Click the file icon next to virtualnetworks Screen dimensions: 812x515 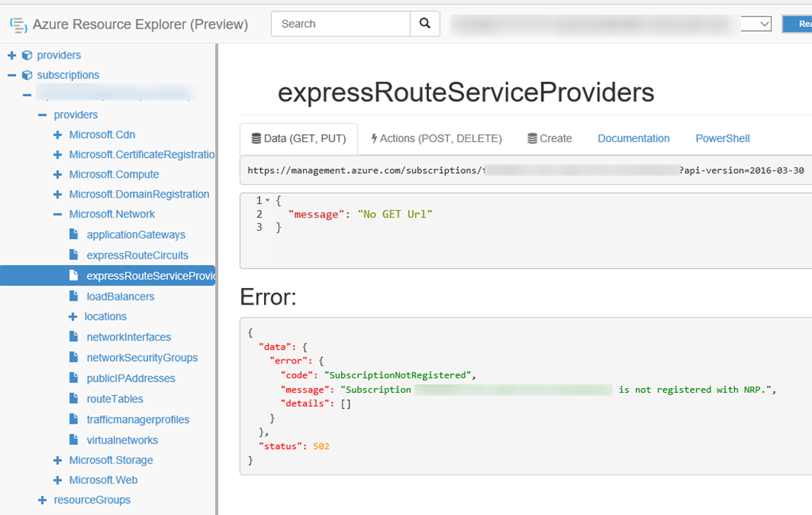(x=74, y=440)
